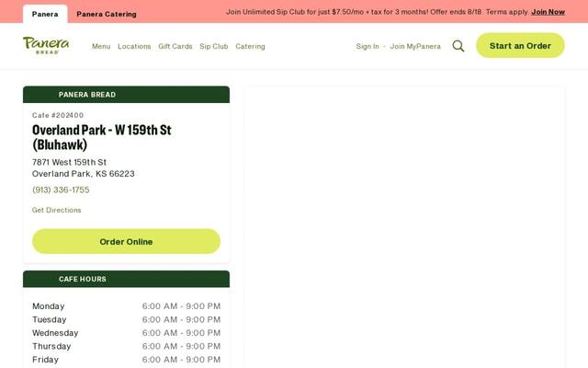Screen dimensions: 588x368
Task: Switch to the Panera Catering tab
Action: [x=107, y=15]
